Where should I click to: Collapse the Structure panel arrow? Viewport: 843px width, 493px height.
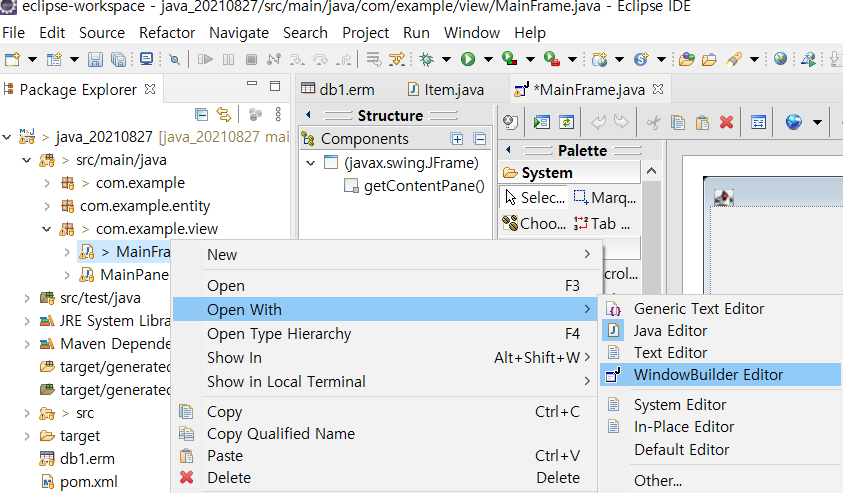[308, 115]
